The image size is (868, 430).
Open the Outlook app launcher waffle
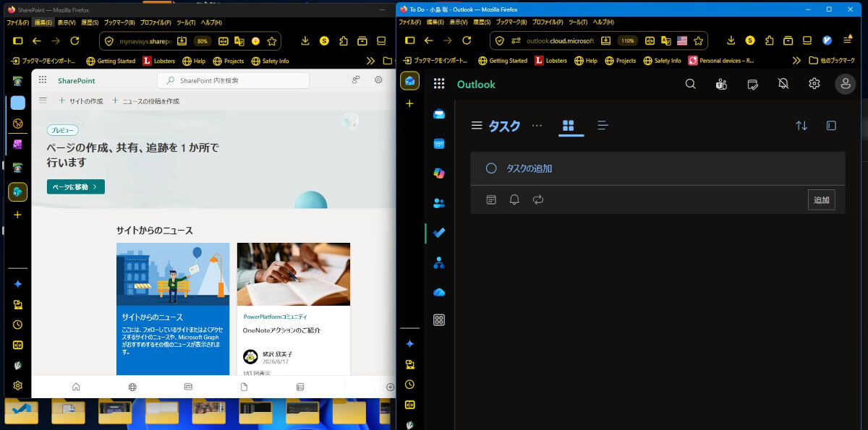coord(438,84)
